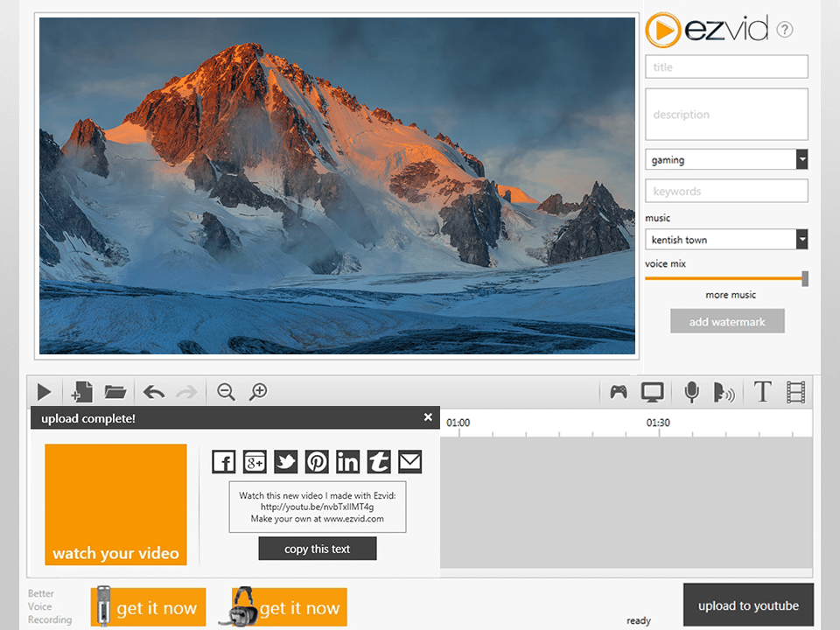Adjust the voice mix slider
840x630 pixels.
click(x=803, y=278)
